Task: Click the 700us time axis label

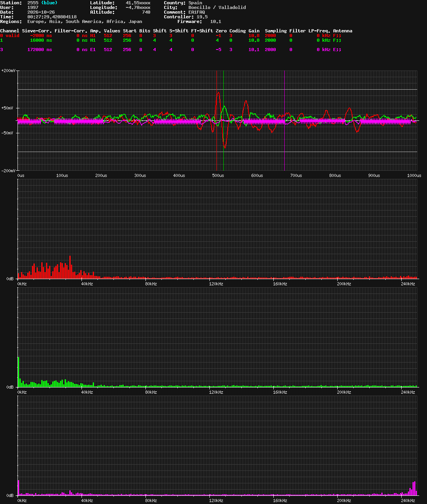Action: pos(296,175)
